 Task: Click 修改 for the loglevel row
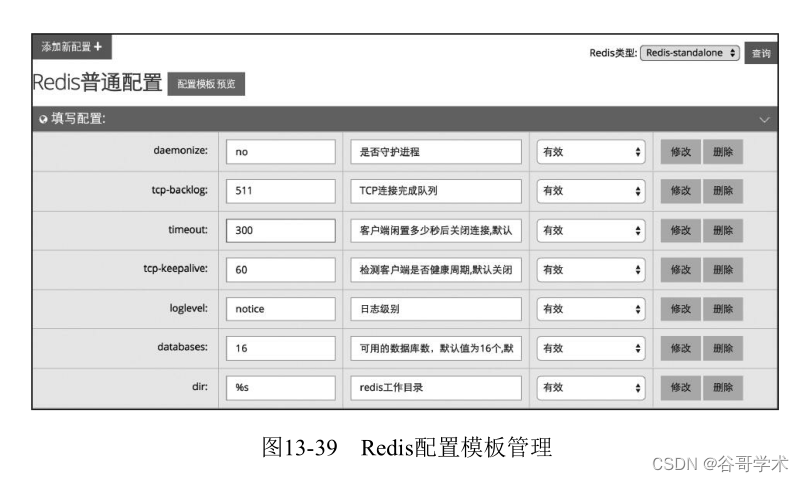(680, 309)
